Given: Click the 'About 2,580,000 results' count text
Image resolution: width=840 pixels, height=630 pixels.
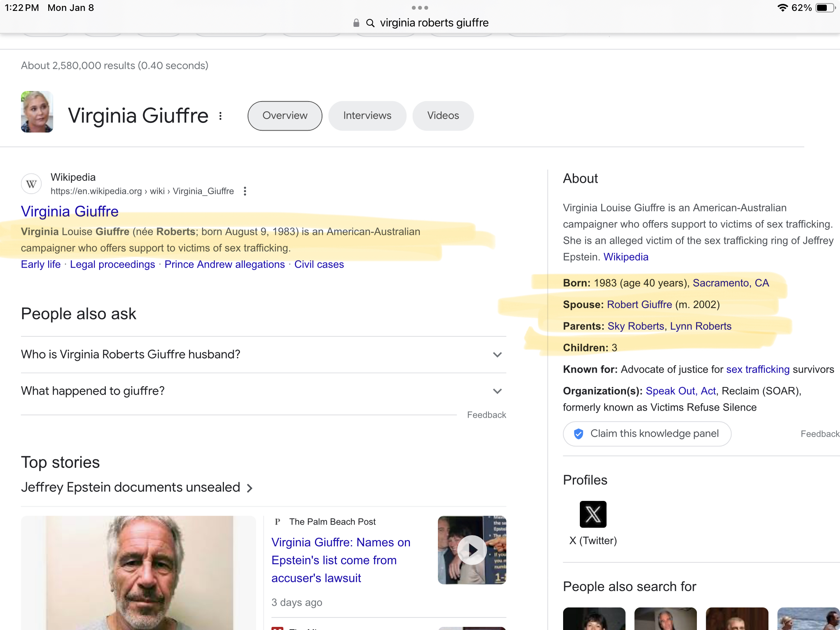Looking at the screenshot, I should [x=115, y=65].
